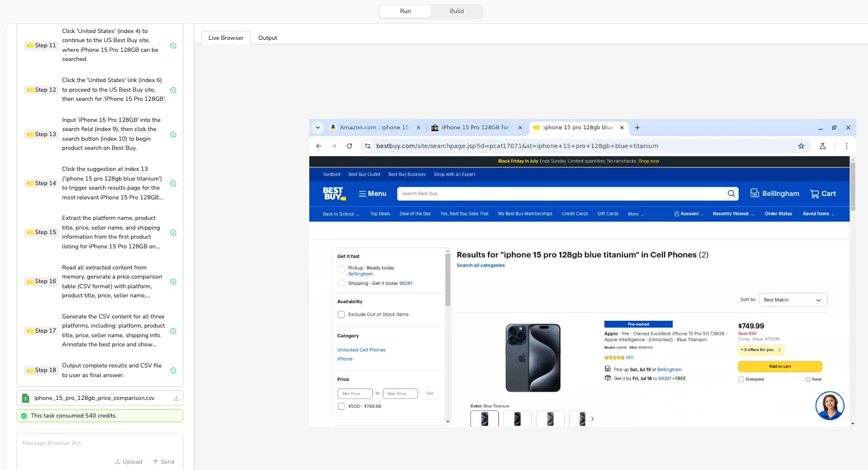
Task: Click the Best Buy search magnifier icon
Action: [x=731, y=194]
